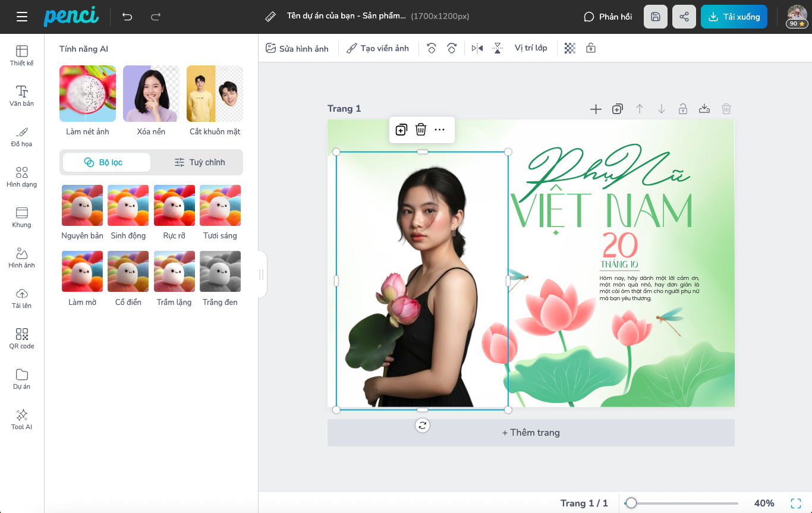The width and height of the screenshot is (812, 513).
Task: Collapse the side panel handle
Action: [x=261, y=275]
